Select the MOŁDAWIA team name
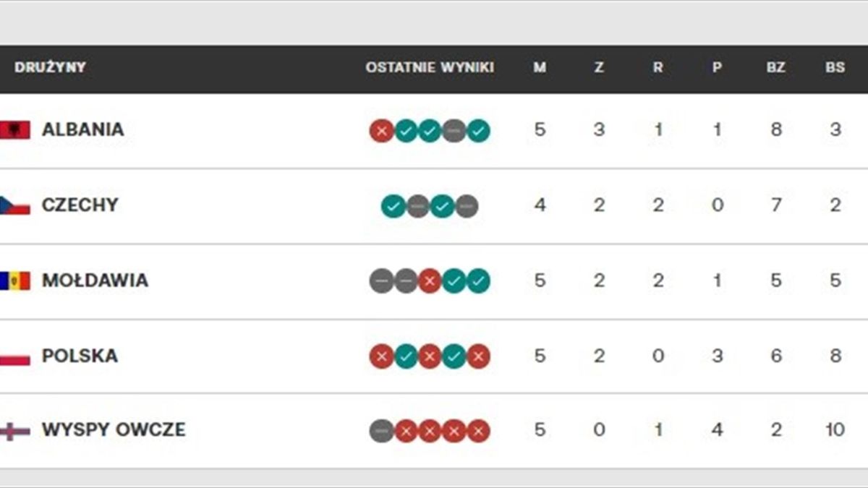The width and height of the screenshot is (868, 488). [x=95, y=281]
